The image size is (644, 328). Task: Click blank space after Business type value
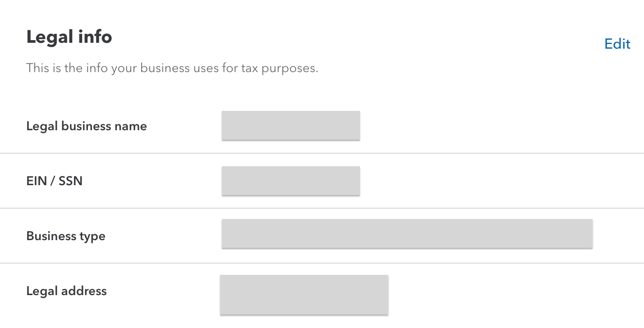click(x=618, y=236)
